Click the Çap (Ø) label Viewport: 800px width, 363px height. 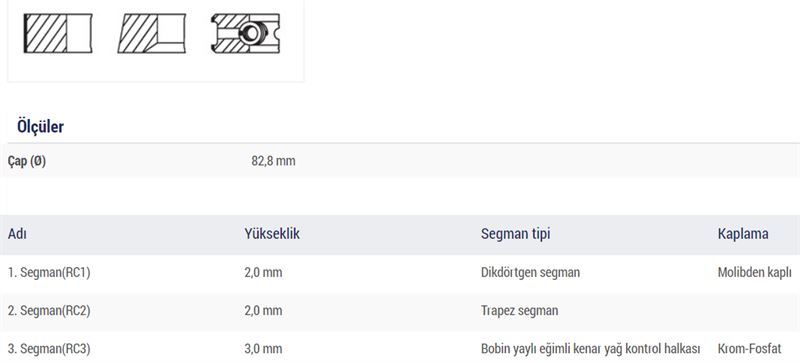[x=27, y=161]
